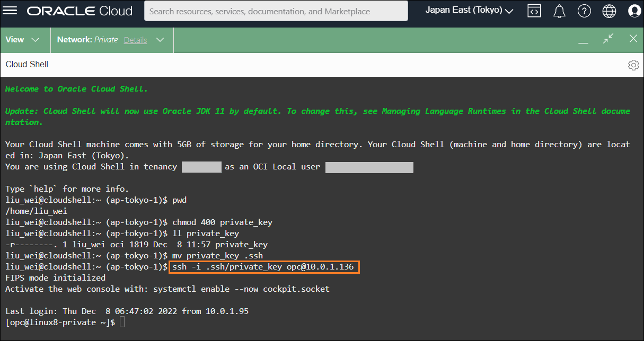
Task: Click the Oracle Cloud logo
Action: (80, 11)
